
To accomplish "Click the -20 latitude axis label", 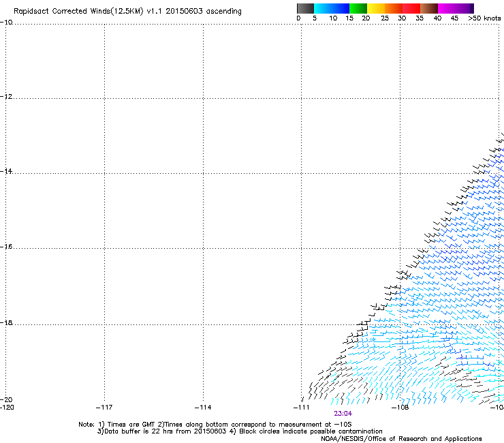I will click(x=6, y=400).
